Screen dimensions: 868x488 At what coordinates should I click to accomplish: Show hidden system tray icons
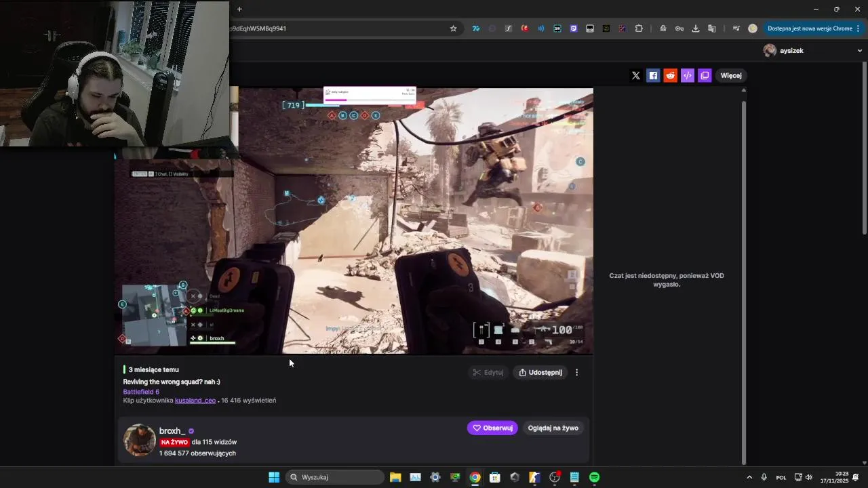point(749,477)
